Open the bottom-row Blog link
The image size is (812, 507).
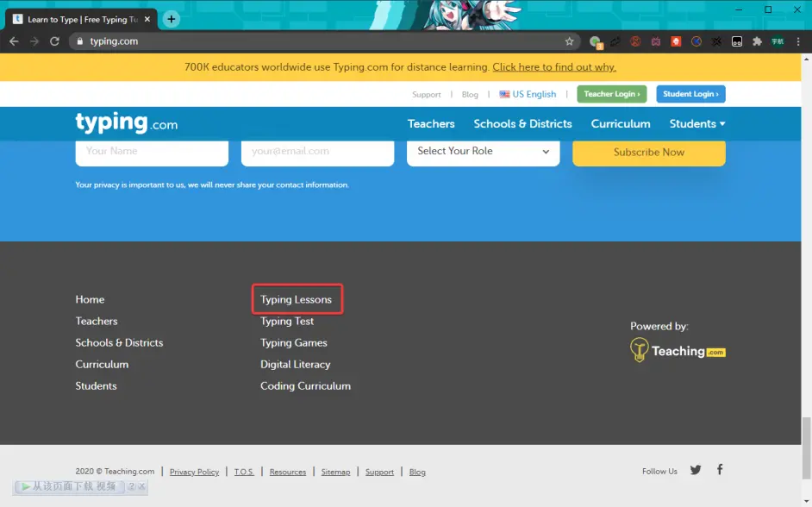pos(417,472)
